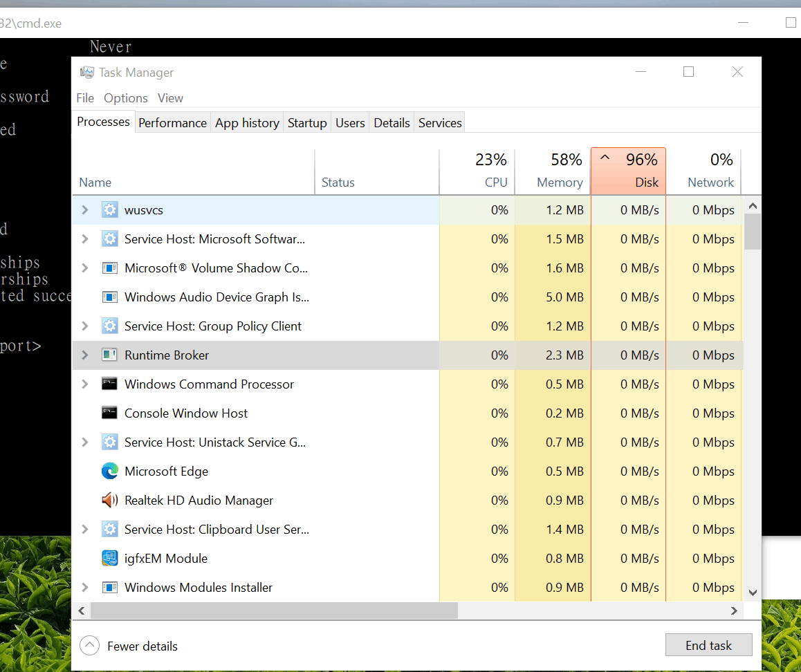801x672 pixels.
Task: Click the 5.0 MB memory value
Action: 564,297
